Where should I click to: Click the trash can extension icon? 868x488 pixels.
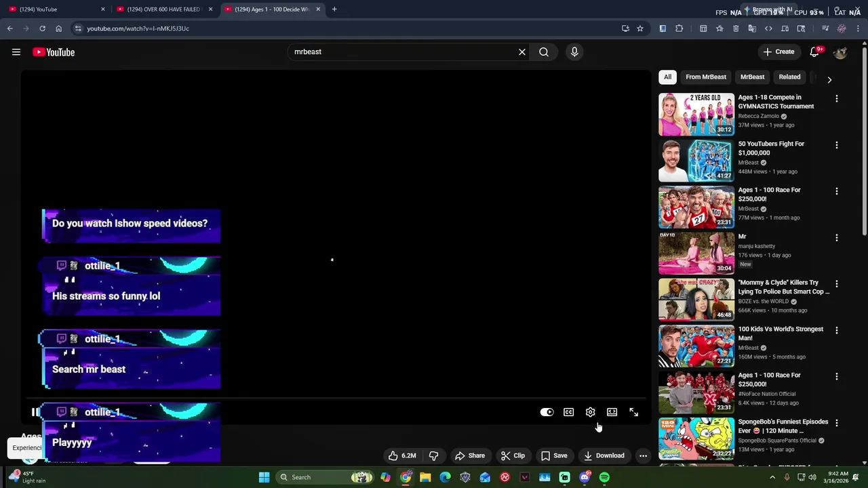[736, 28]
